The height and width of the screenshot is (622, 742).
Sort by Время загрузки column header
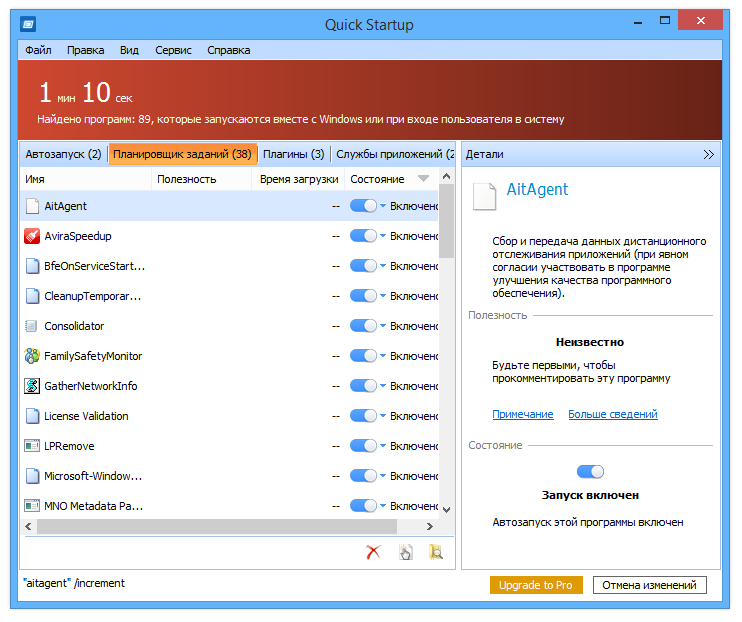pos(299,179)
